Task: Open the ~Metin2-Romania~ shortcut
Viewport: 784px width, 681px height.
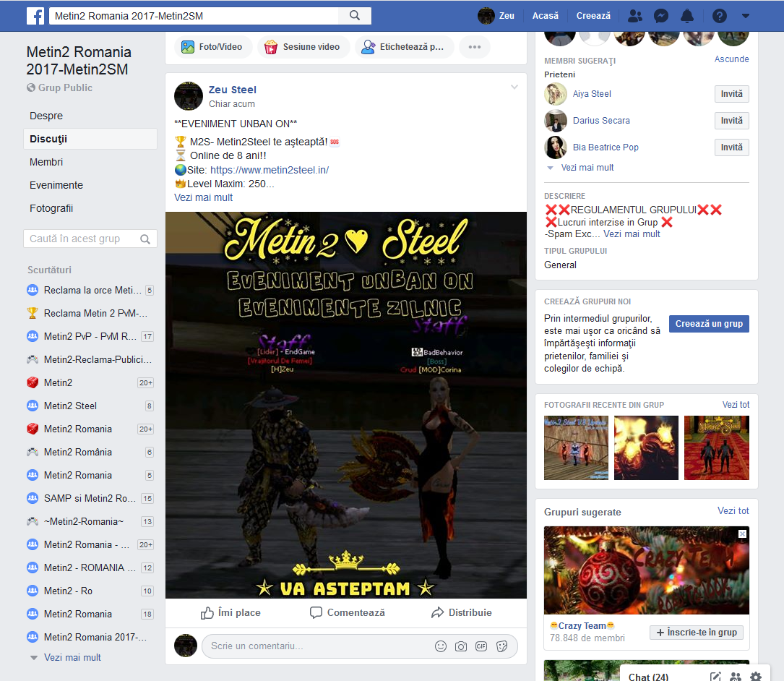Action: 90,521
